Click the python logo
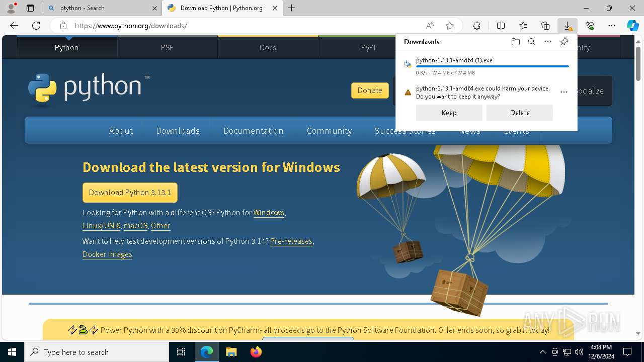The image size is (644, 362). click(x=89, y=88)
